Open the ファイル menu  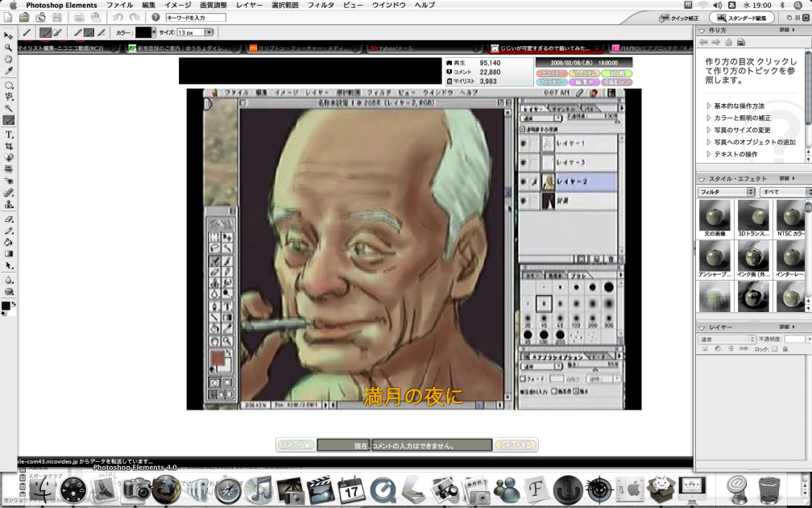119,5
